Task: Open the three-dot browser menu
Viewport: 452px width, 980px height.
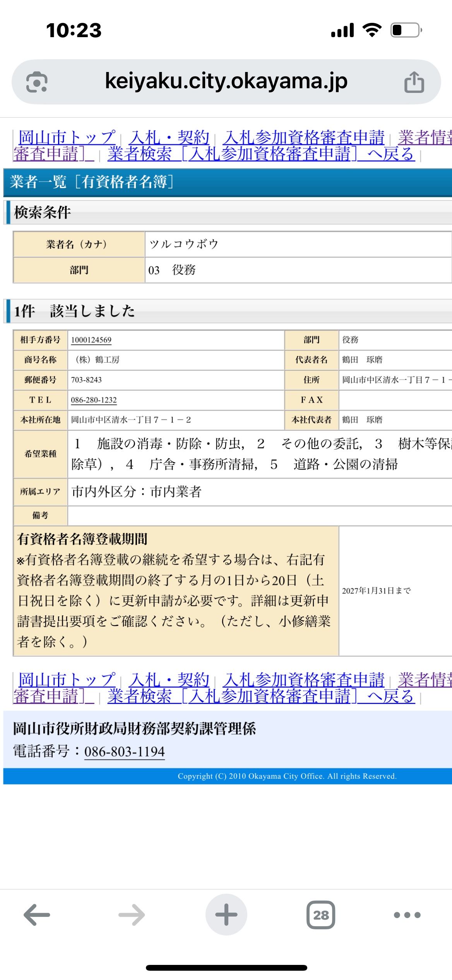Action: [407, 915]
